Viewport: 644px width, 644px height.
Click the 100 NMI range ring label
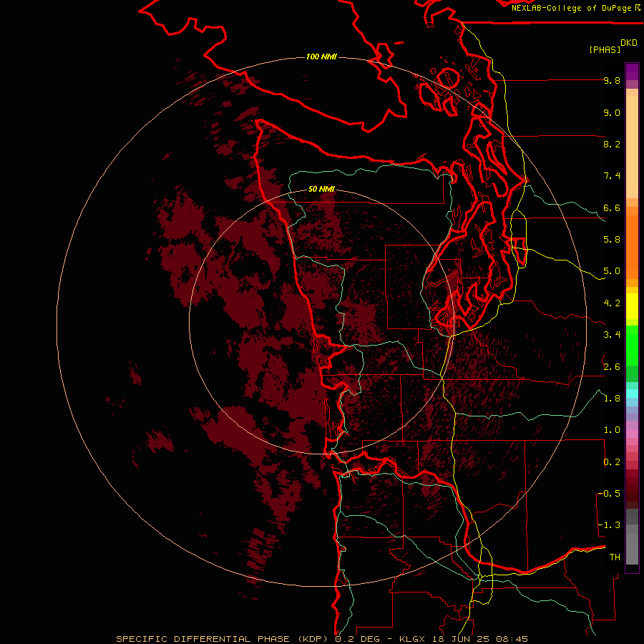(x=321, y=57)
